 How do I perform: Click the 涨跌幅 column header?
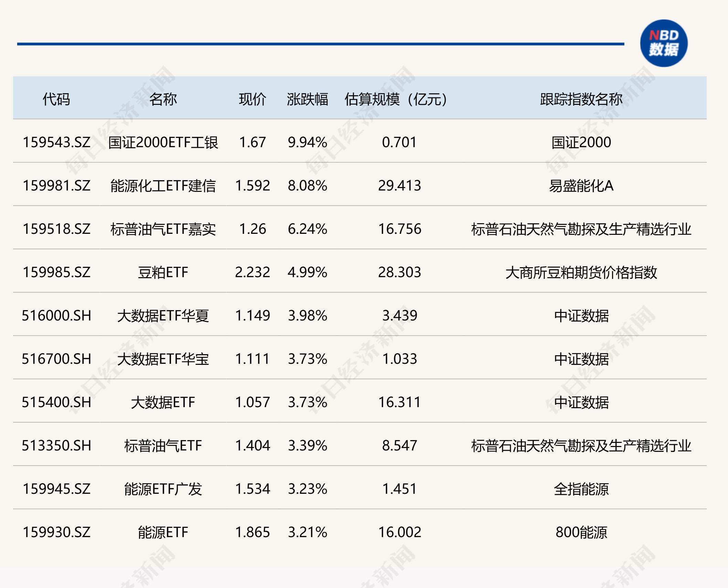point(307,99)
